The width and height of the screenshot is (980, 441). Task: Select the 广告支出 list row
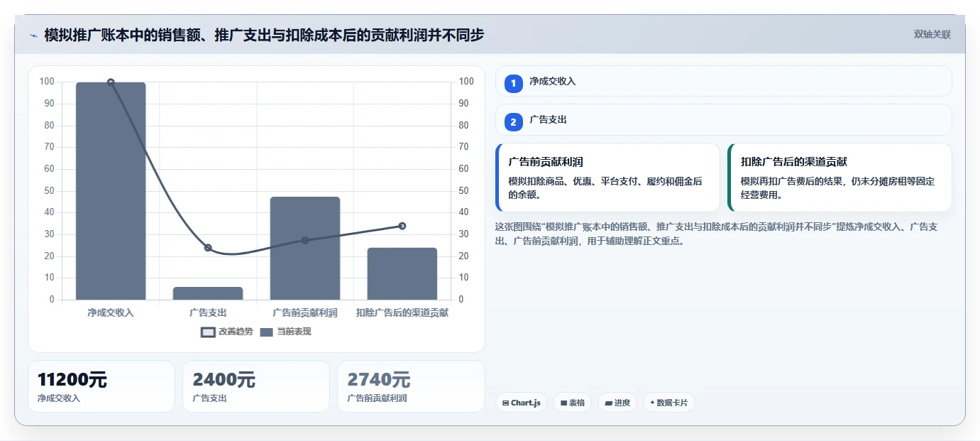(x=724, y=120)
